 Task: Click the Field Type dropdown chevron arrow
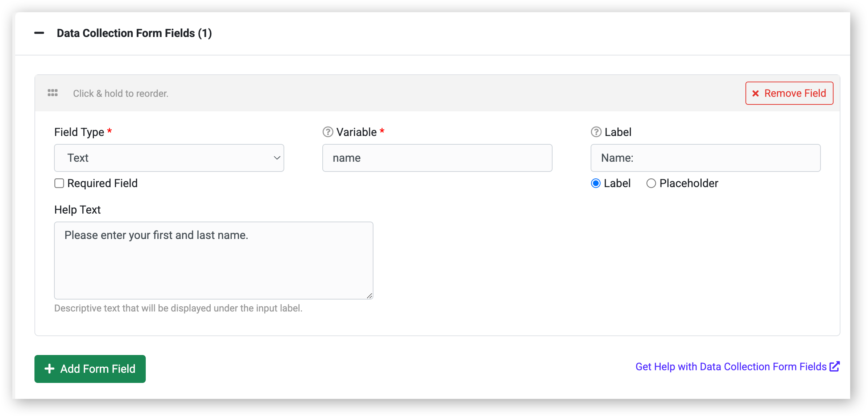click(277, 158)
